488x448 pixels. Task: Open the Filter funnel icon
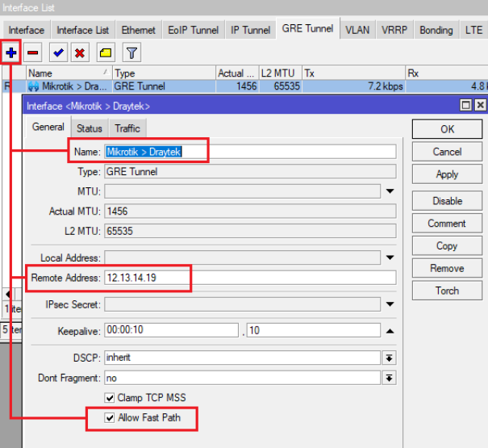[131, 53]
